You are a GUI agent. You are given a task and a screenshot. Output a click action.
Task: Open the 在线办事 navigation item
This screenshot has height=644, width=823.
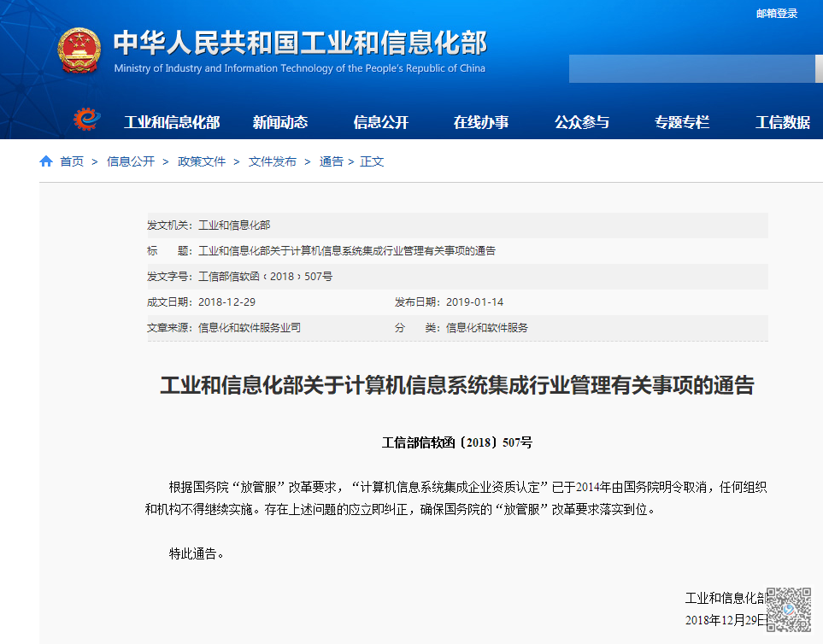pyautogui.click(x=480, y=122)
